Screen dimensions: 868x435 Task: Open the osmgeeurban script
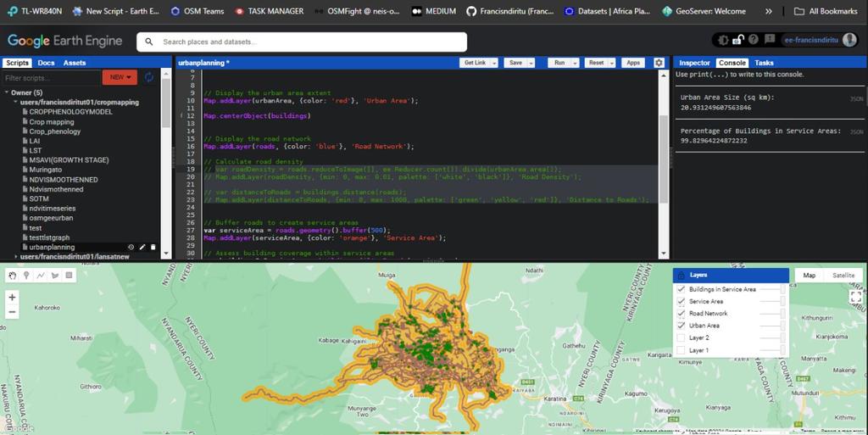click(51, 218)
